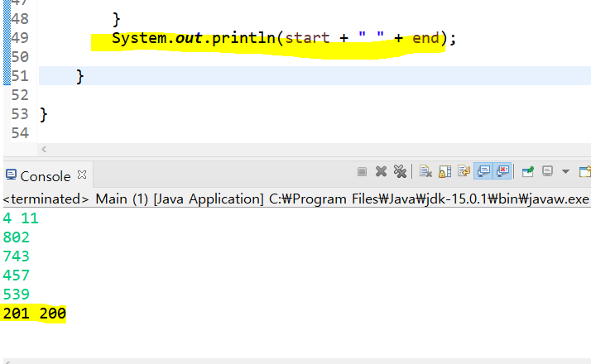Click the terminated Main (1) launch description
This screenshot has height=364, width=591.
click(x=295, y=199)
